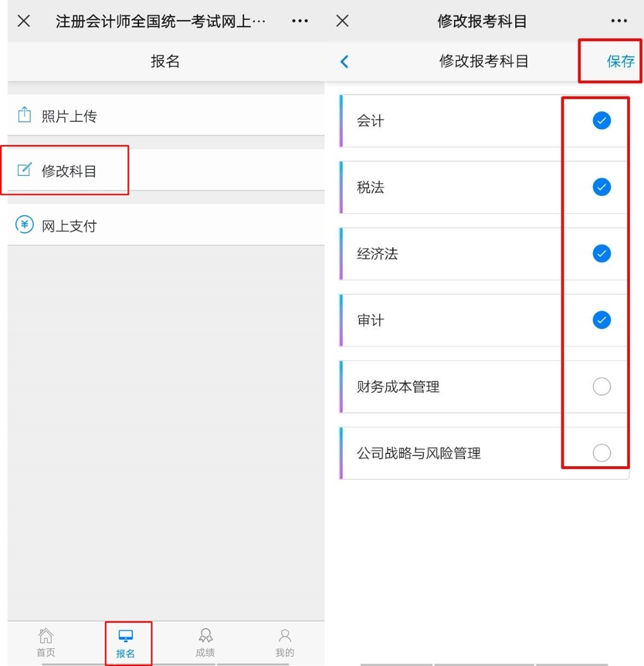The image size is (644, 666).
Task: Open the 成绩 scores ribbon icon
Action: pyautogui.click(x=205, y=636)
